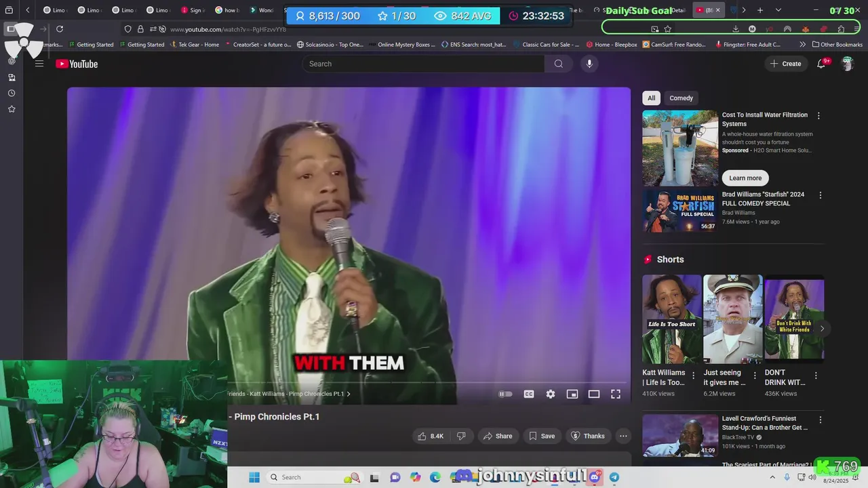Screen dimensions: 868x488
Task: Toggle the autoplay switch in player
Action: 506,394
